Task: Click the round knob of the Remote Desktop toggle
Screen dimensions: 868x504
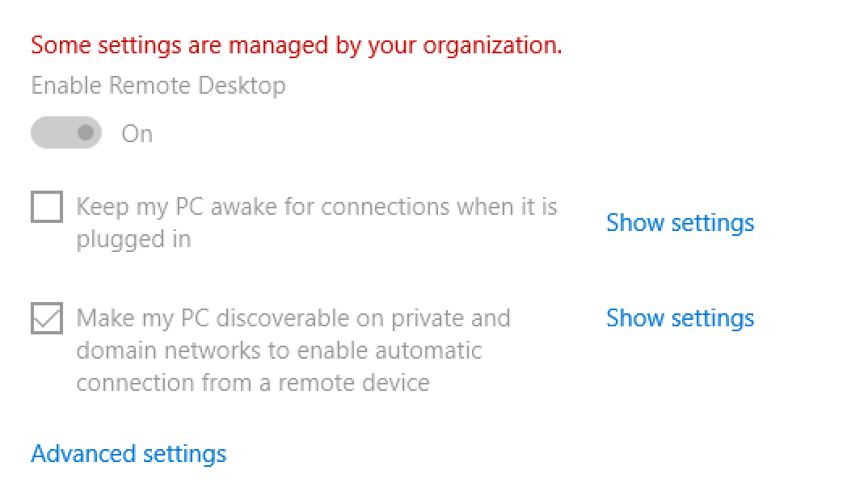Action: (84, 133)
